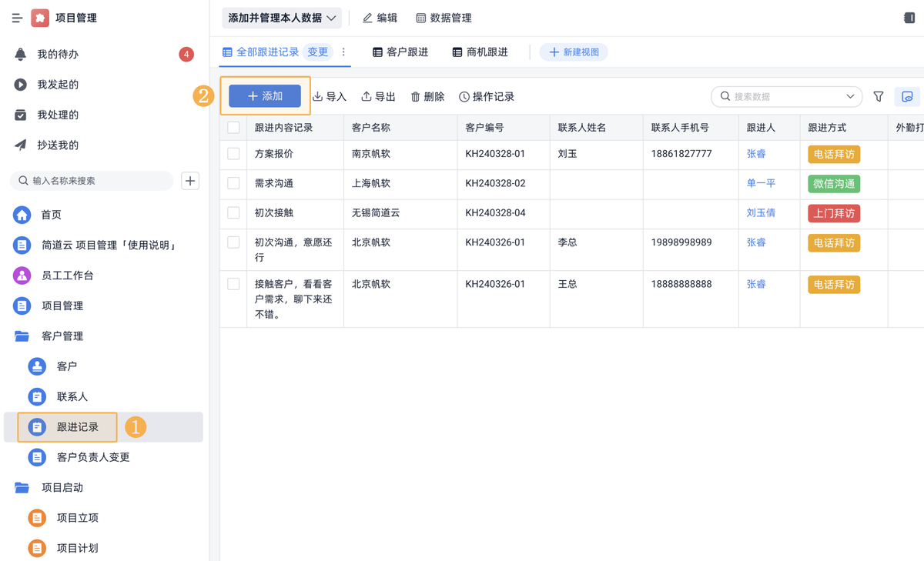Click the 删除 trash icon
Screen dimensions: 924x561
click(x=416, y=97)
